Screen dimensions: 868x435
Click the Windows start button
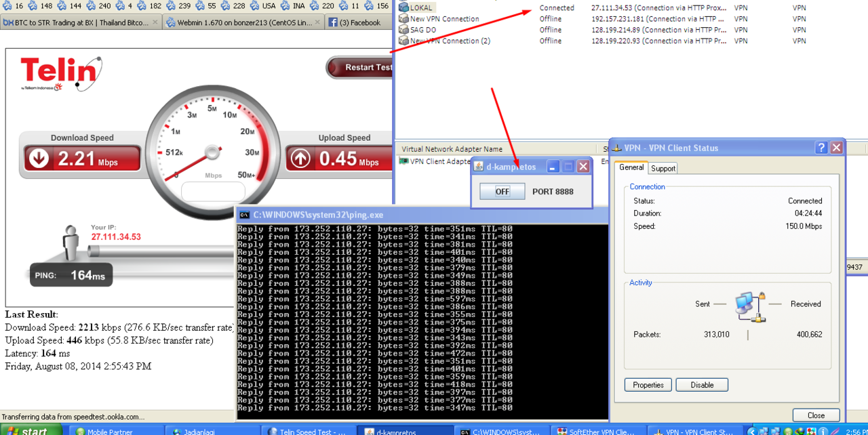click(x=31, y=430)
